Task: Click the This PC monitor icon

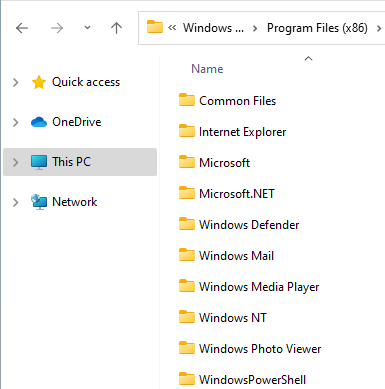Action: coord(39,162)
